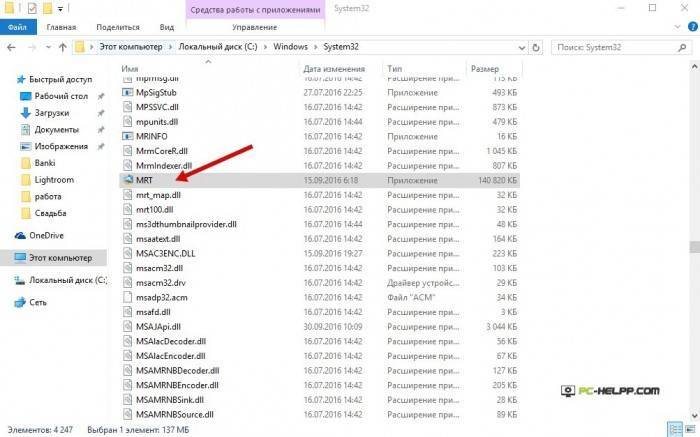Sort by the Имя column header

pos(129,69)
